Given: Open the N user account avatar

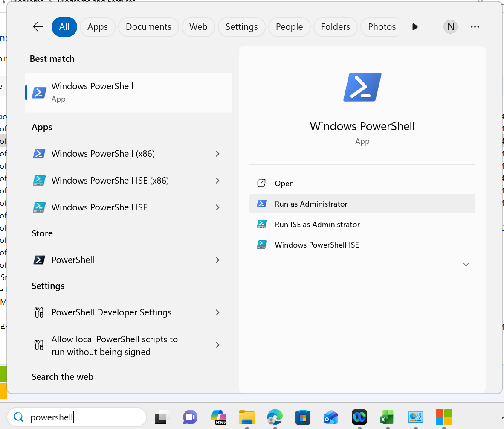Looking at the screenshot, I should (451, 27).
